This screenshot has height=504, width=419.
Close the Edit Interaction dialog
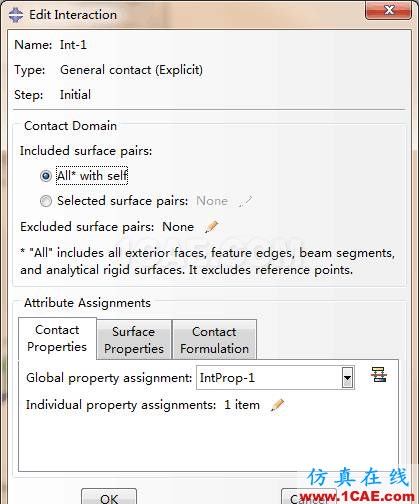click(389, 11)
